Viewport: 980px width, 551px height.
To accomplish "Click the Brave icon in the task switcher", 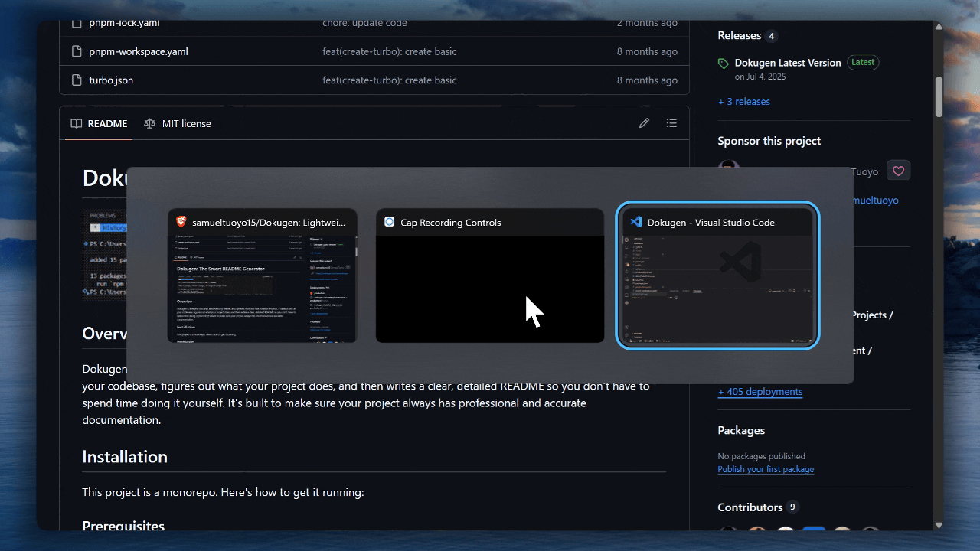I will pyautogui.click(x=181, y=222).
